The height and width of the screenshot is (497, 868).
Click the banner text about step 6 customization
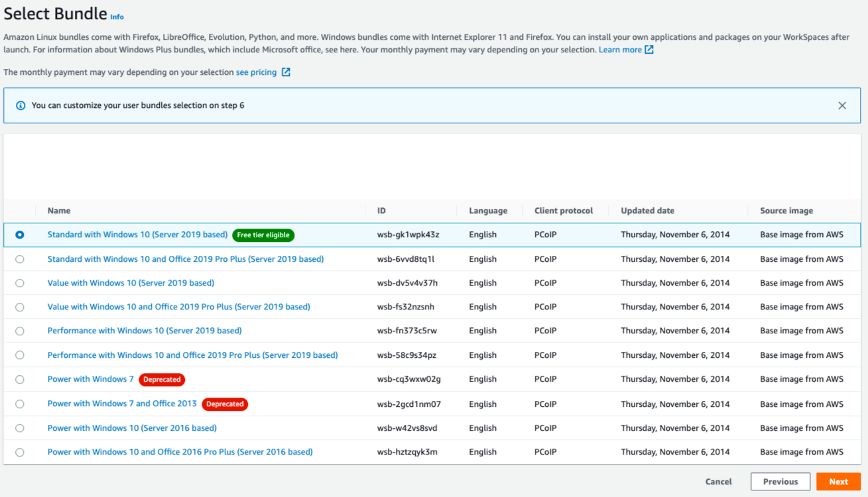138,105
